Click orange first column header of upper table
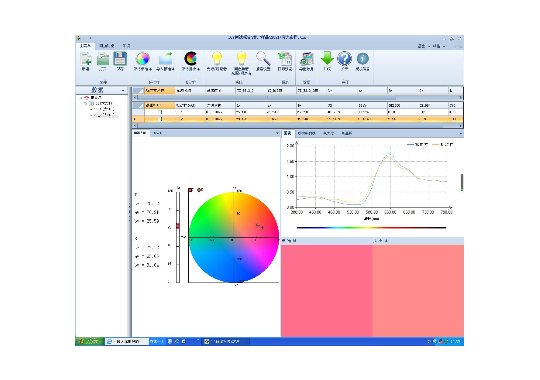This screenshot has height=380, width=540. (x=159, y=91)
